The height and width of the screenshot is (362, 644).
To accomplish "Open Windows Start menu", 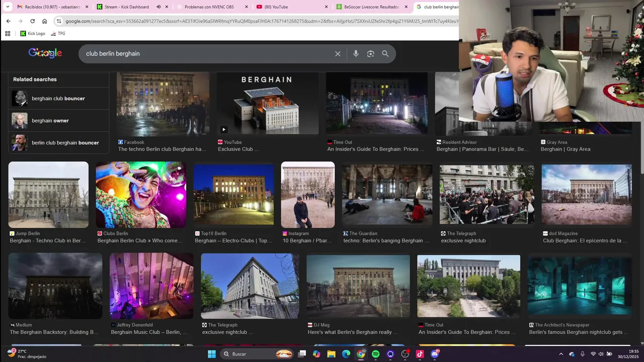I will pyautogui.click(x=212, y=354).
